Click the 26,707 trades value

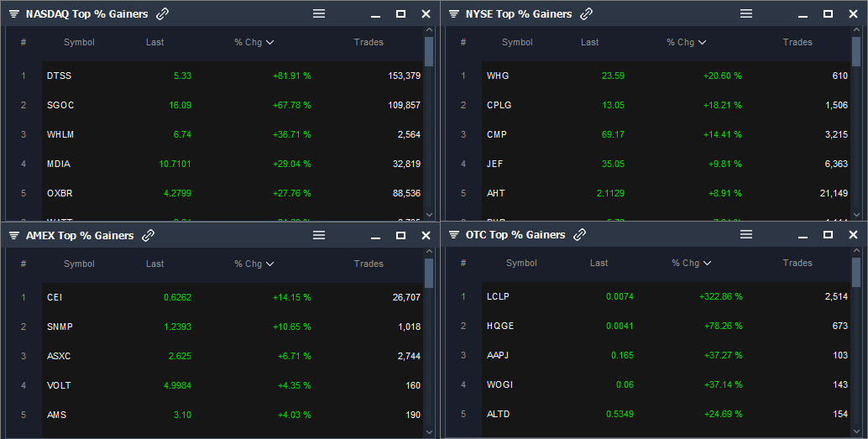(x=406, y=297)
